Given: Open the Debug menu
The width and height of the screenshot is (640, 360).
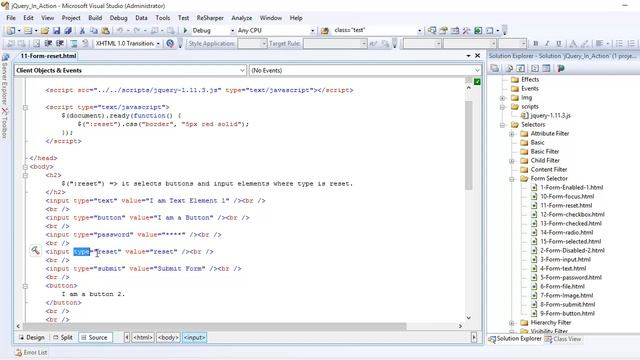Looking at the screenshot, I should coord(118,18).
